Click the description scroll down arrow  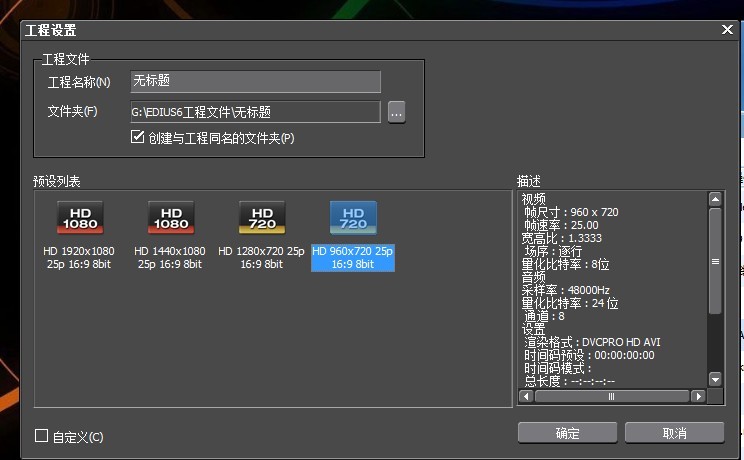(715, 379)
